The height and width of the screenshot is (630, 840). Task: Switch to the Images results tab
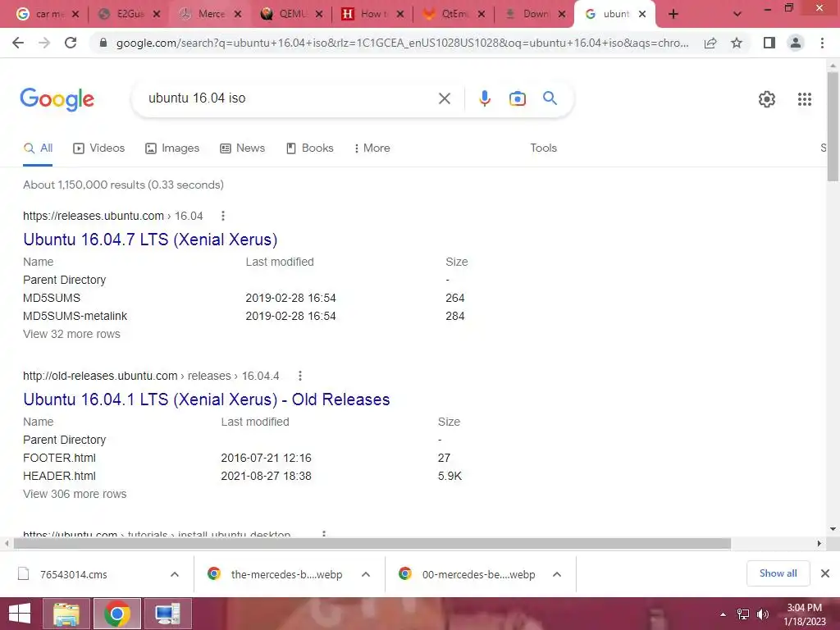click(172, 148)
